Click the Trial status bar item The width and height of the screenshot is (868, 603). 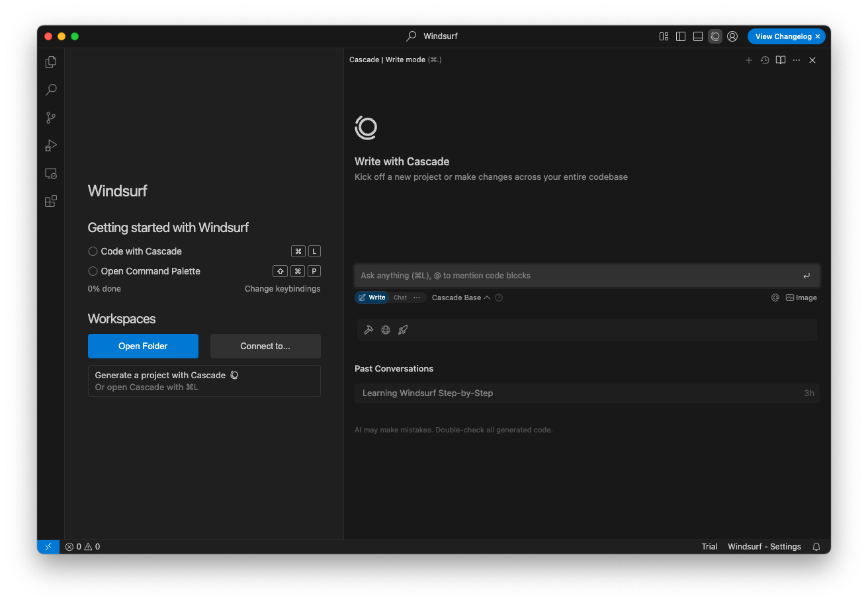click(x=709, y=547)
